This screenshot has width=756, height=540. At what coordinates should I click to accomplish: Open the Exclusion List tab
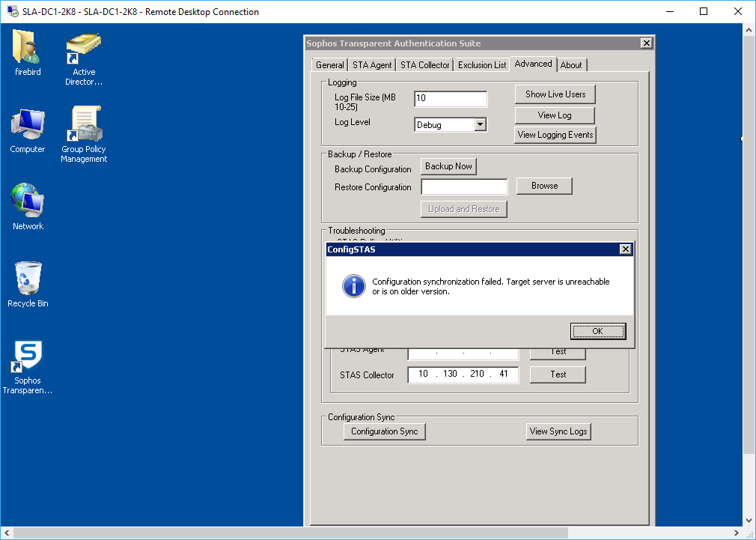tap(481, 64)
